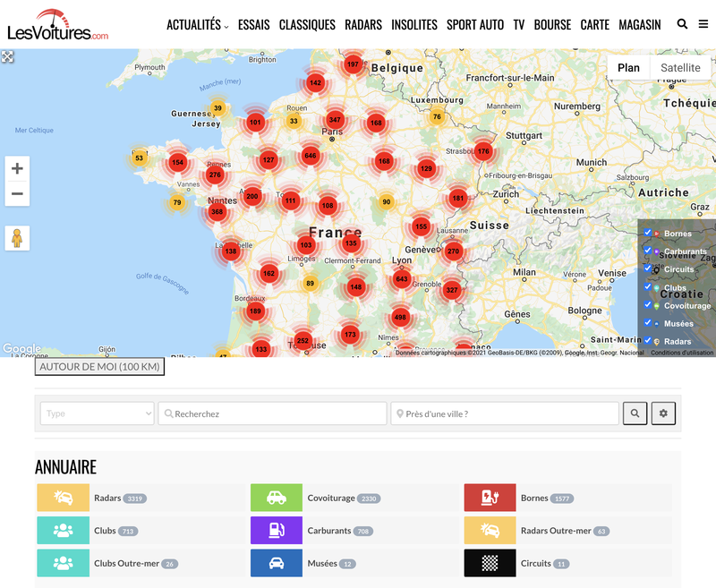Zoom out of the map with minus button
Viewport: 716px width, 588px height.
coord(17,193)
